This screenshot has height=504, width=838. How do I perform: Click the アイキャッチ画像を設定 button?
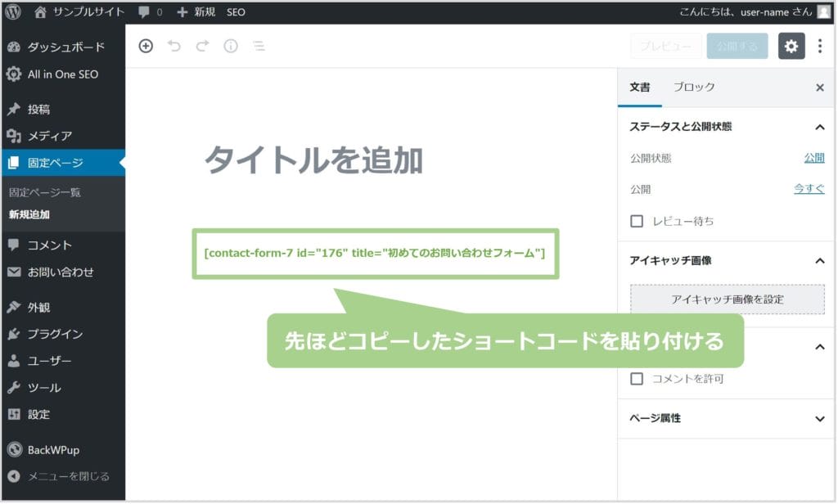pos(727,299)
